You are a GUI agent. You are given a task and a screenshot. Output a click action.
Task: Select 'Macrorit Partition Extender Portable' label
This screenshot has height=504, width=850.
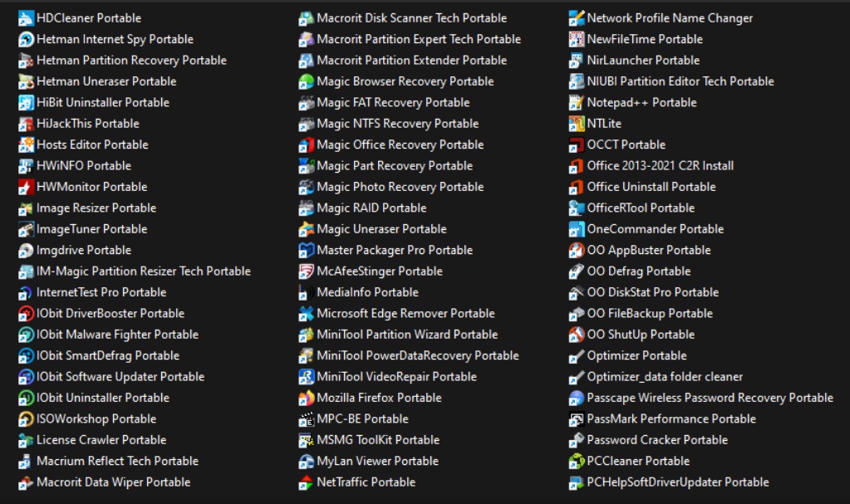coord(411,60)
